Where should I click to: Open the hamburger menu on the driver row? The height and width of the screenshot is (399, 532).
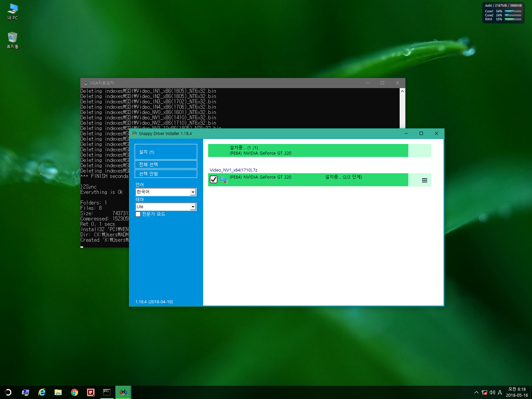(x=425, y=180)
